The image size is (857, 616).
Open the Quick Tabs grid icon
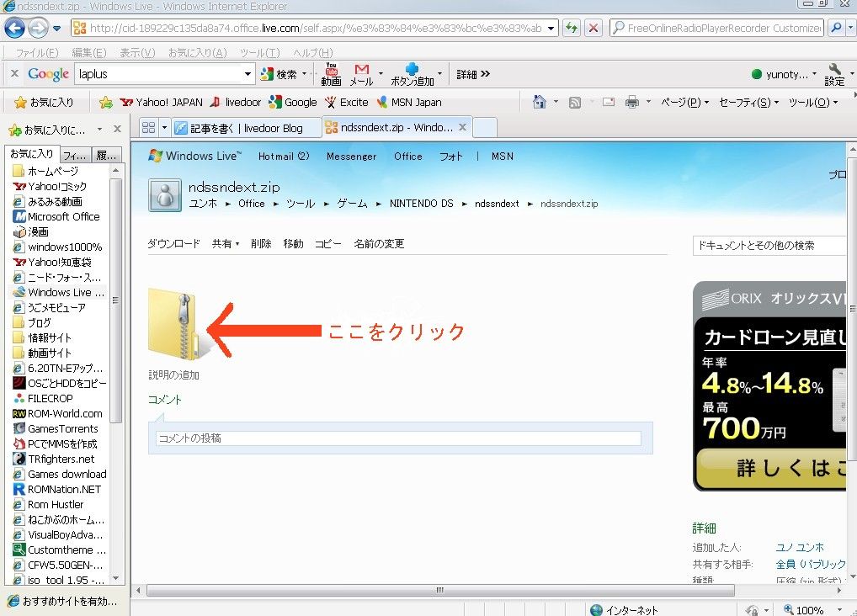click(149, 128)
